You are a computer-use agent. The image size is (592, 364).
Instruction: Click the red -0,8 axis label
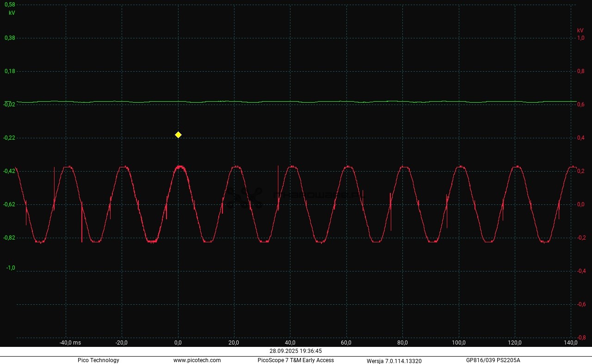click(x=581, y=338)
